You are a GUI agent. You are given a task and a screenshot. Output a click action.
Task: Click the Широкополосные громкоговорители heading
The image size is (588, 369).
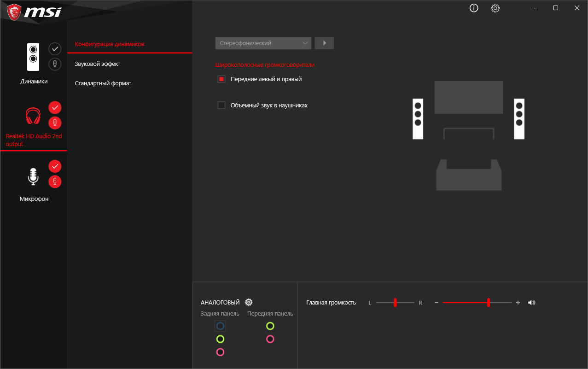[x=265, y=65]
